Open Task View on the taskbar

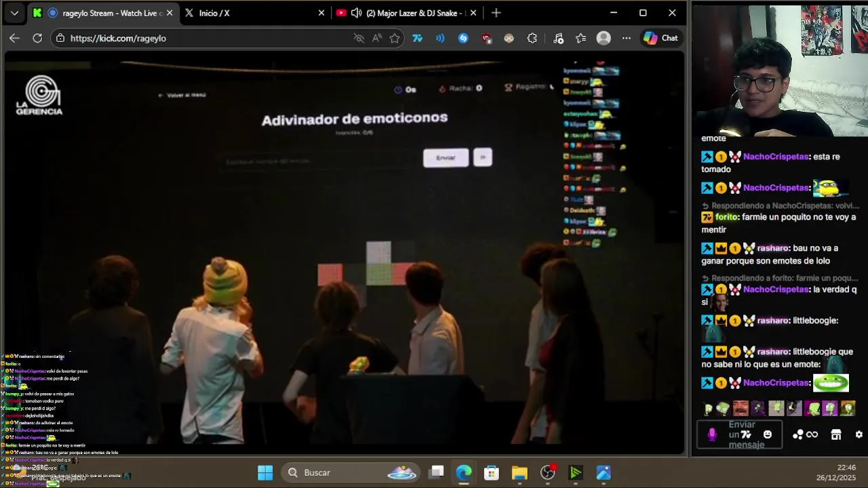coord(437,472)
